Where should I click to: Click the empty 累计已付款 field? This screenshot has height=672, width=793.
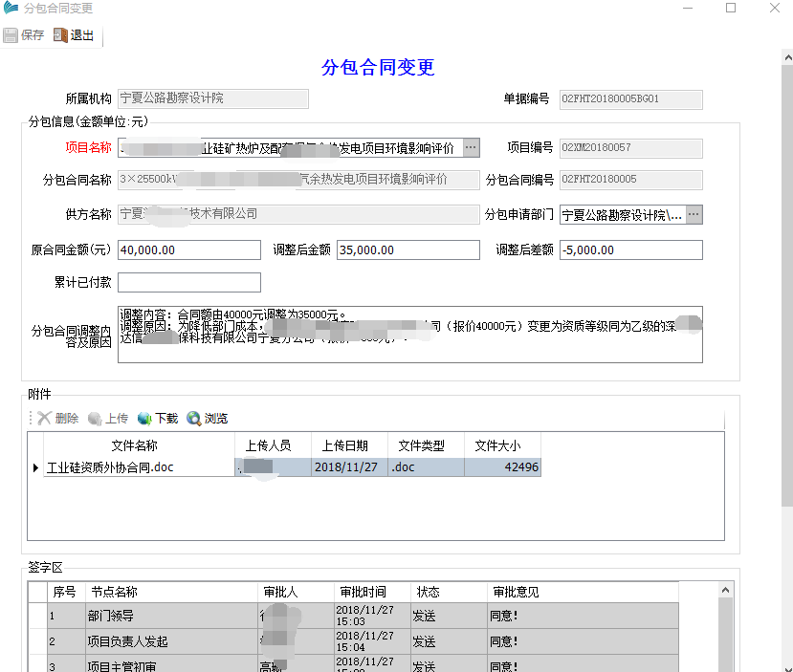point(189,282)
